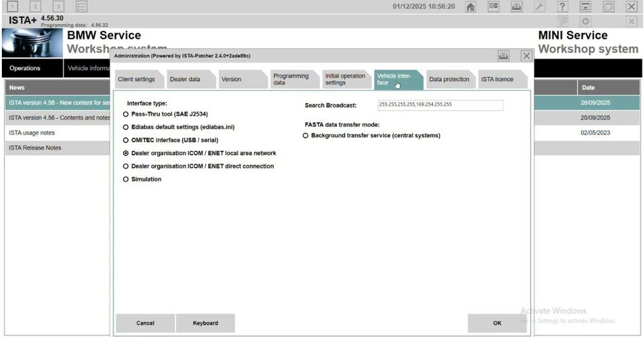The height and width of the screenshot is (337, 644).
Task: Click the minimize-to-tray toolbar icon
Action: [585, 6]
